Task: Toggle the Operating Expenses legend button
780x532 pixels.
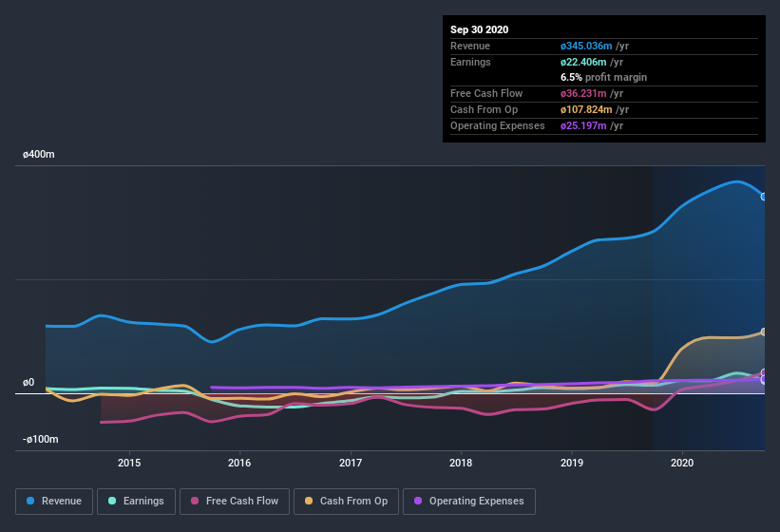Action: (x=469, y=502)
